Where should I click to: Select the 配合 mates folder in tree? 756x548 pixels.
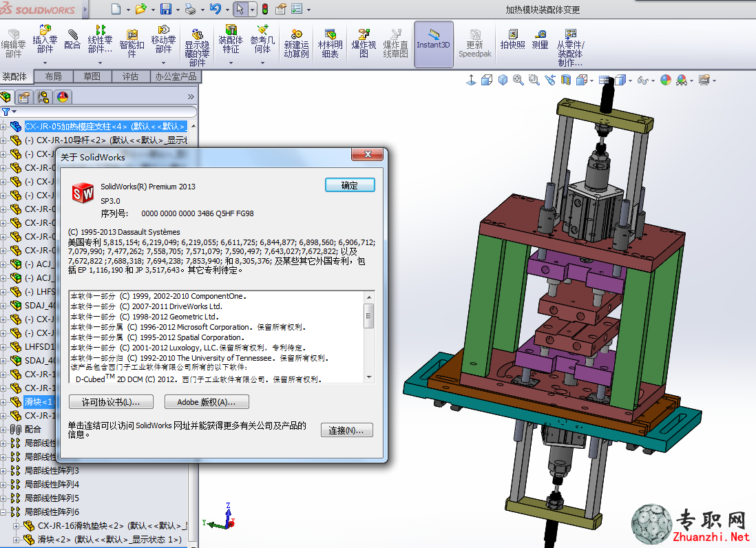[33, 429]
